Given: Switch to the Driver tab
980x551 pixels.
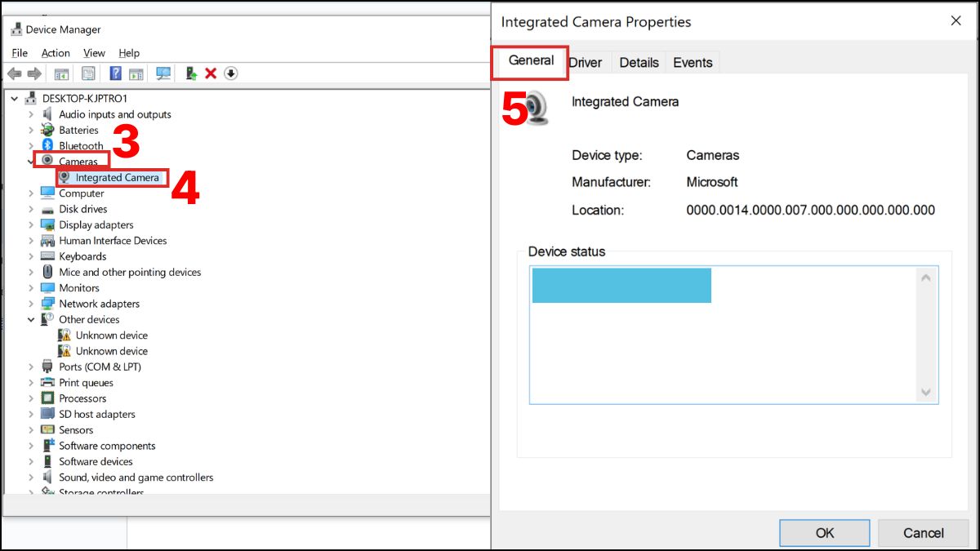Looking at the screenshot, I should point(586,63).
